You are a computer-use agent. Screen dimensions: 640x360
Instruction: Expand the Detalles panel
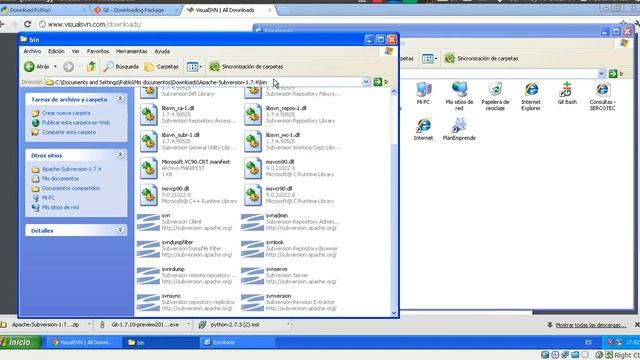(x=120, y=230)
